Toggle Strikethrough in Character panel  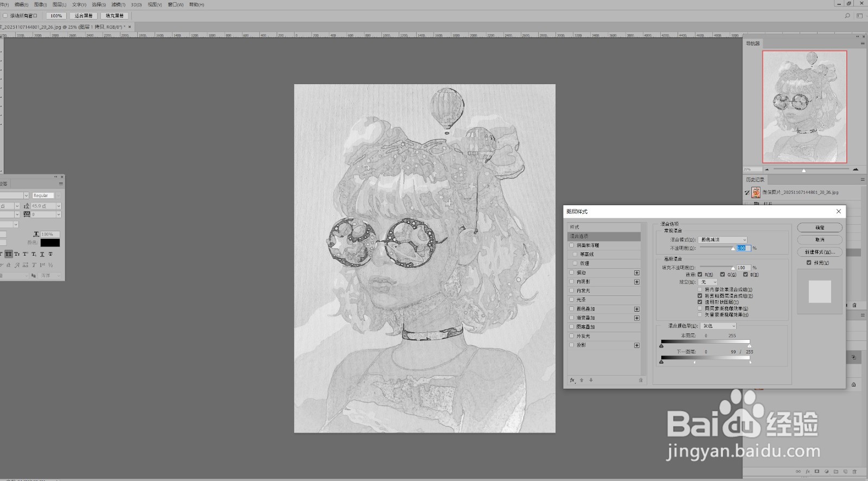click(50, 254)
